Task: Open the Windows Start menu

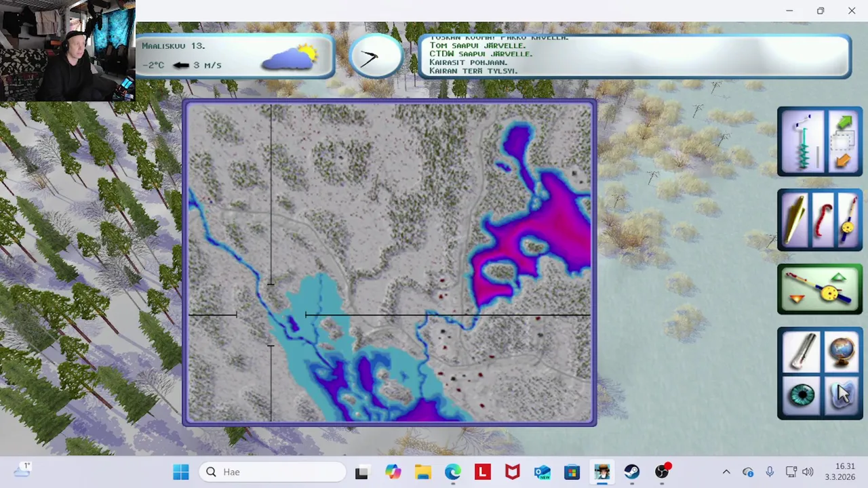Action: pyautogui.click(x=181, y=472)
